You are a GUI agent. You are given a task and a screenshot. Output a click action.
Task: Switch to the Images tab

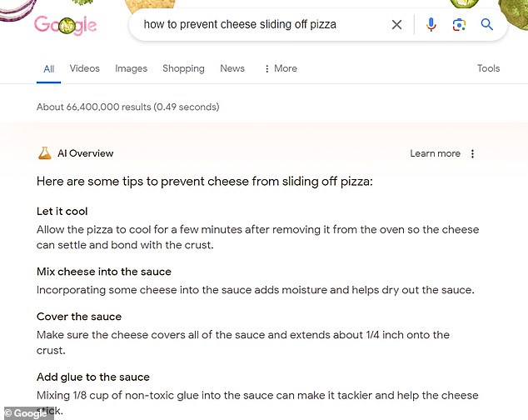(x=131, y=68)
